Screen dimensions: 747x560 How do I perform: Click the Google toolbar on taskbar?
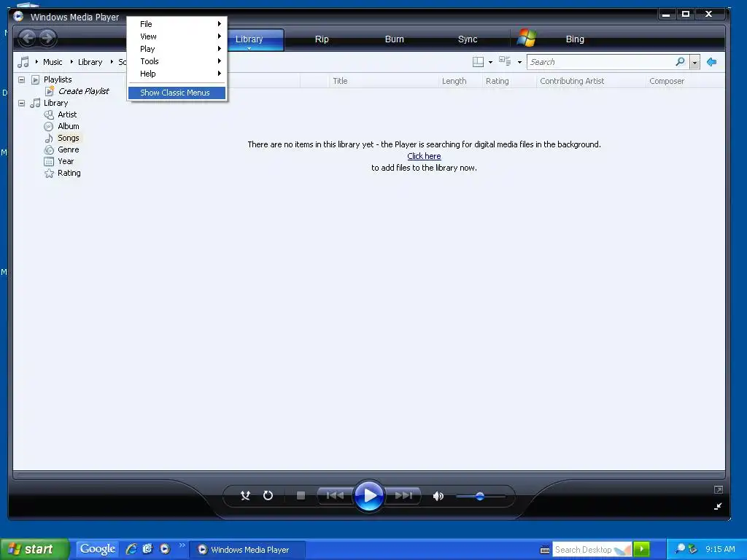click(98, 549)
